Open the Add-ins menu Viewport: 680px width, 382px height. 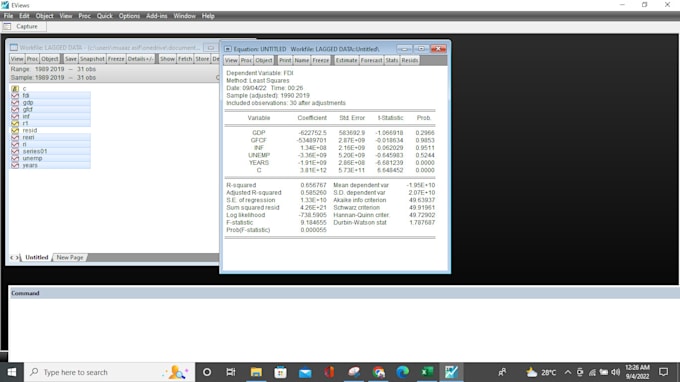point(157,16)
